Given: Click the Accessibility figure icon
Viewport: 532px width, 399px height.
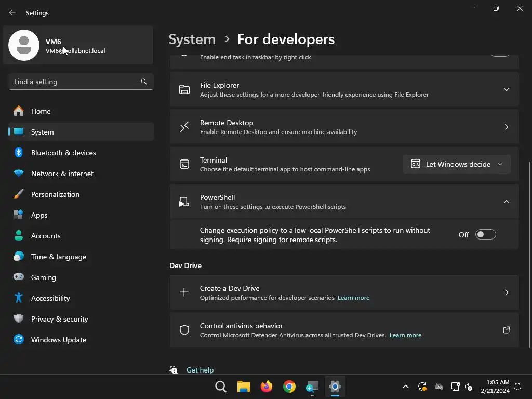Looking at the screenshot, I should (x=19, y=298).
